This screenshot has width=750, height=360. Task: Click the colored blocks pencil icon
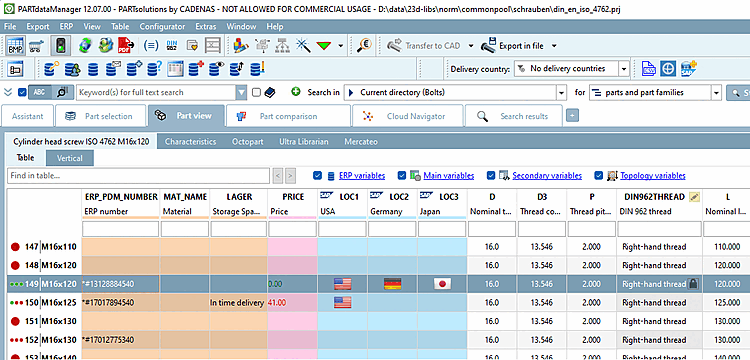(242, 46)
